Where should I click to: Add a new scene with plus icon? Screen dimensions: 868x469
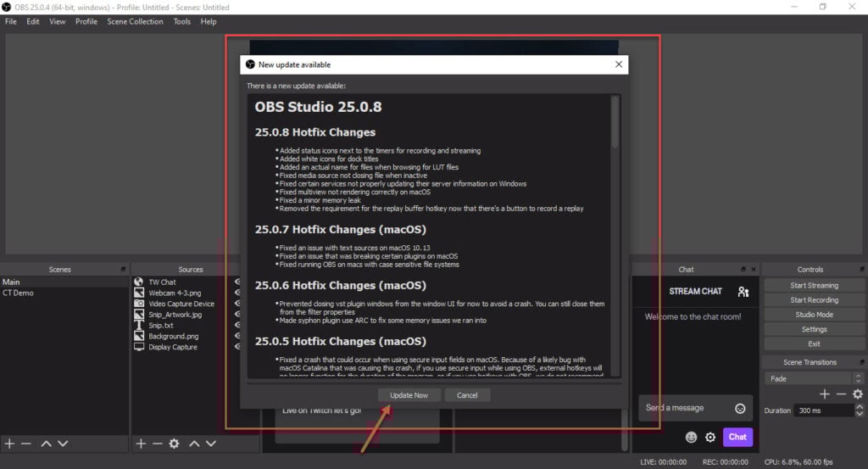pyautogui.click(x=9, y=444)
